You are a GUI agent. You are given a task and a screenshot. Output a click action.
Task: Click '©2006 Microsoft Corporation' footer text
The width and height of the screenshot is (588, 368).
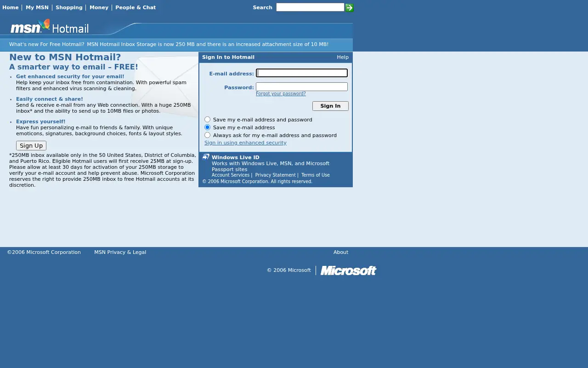coord(44,252)
